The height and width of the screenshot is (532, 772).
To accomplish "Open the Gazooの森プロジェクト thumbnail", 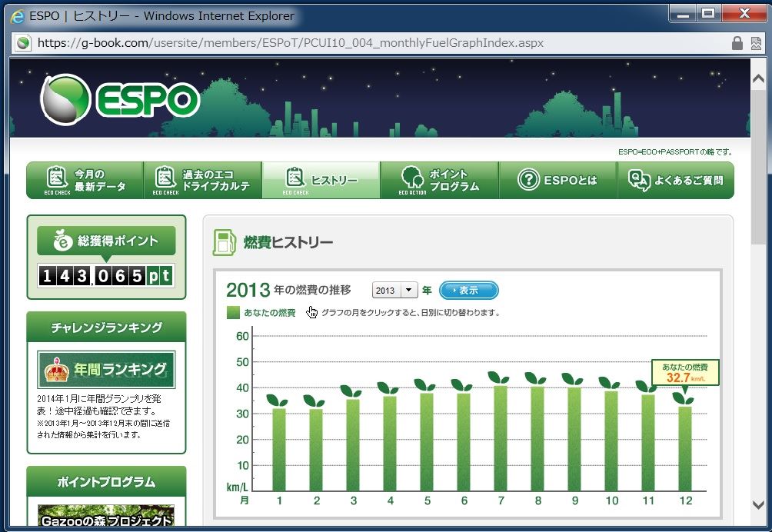I will (106, 515).
